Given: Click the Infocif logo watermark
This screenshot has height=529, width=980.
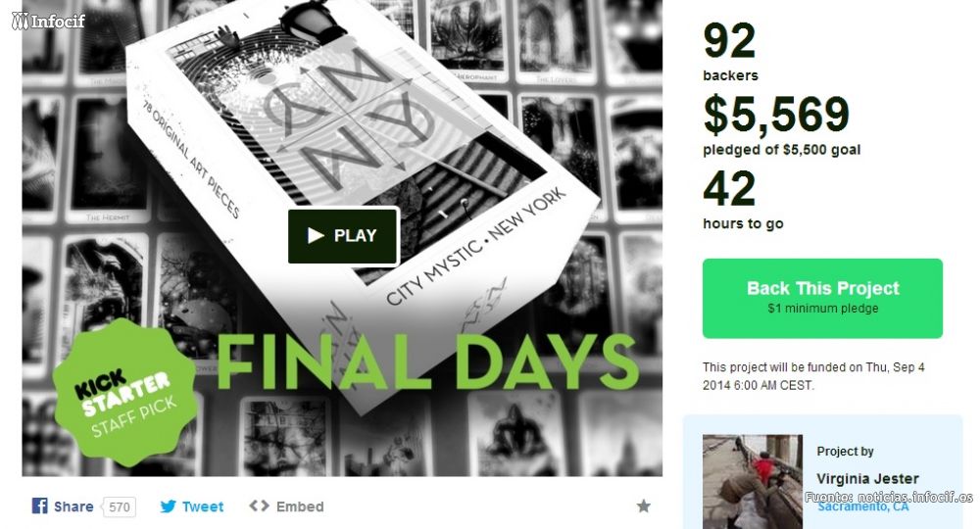Looking at the screenshot, I should [48, 21].
